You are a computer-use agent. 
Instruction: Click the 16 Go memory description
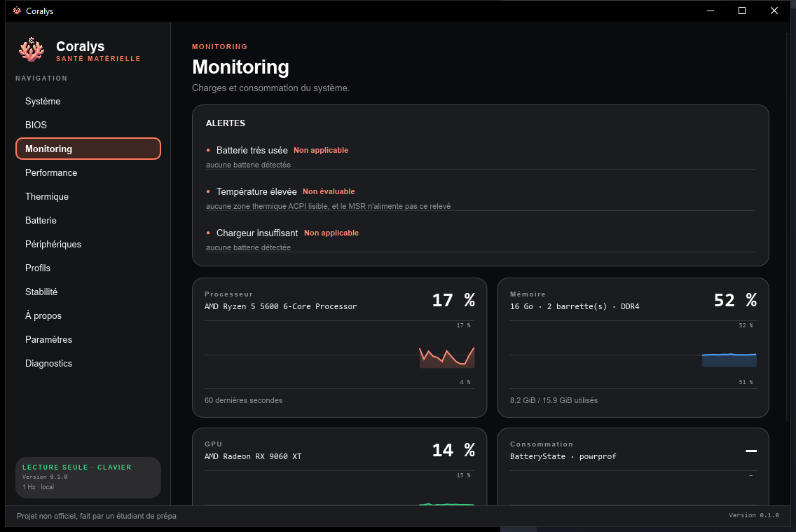[575, 306]
